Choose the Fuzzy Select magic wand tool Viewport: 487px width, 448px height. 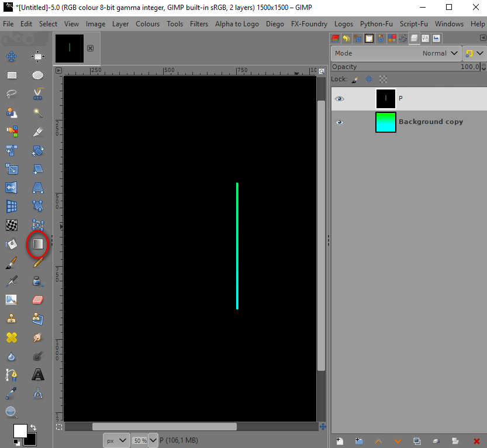pos(38,112)
